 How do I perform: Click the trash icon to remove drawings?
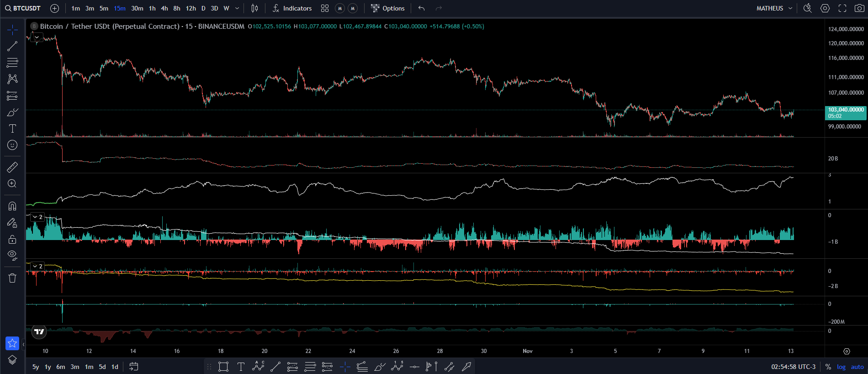pos(12,278)
